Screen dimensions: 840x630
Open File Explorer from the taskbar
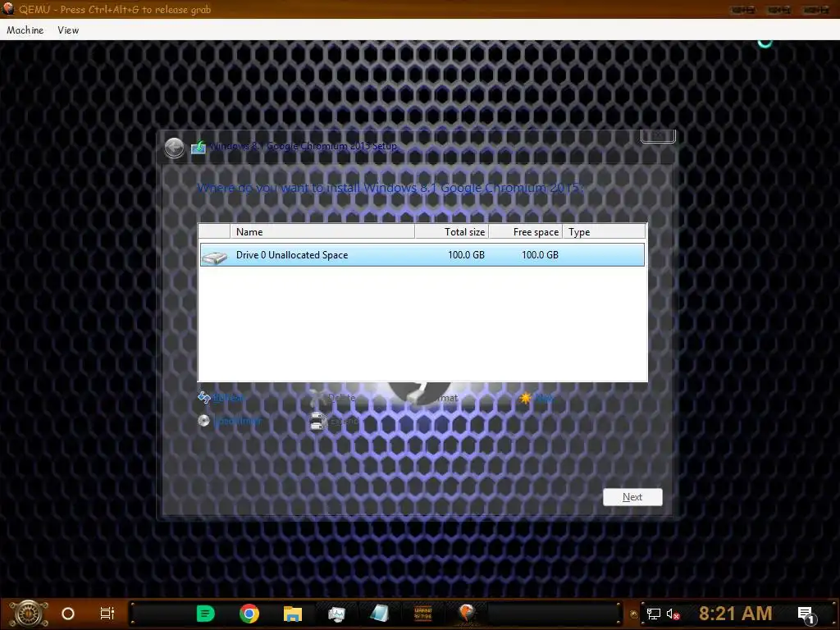[x=293, y=614]
